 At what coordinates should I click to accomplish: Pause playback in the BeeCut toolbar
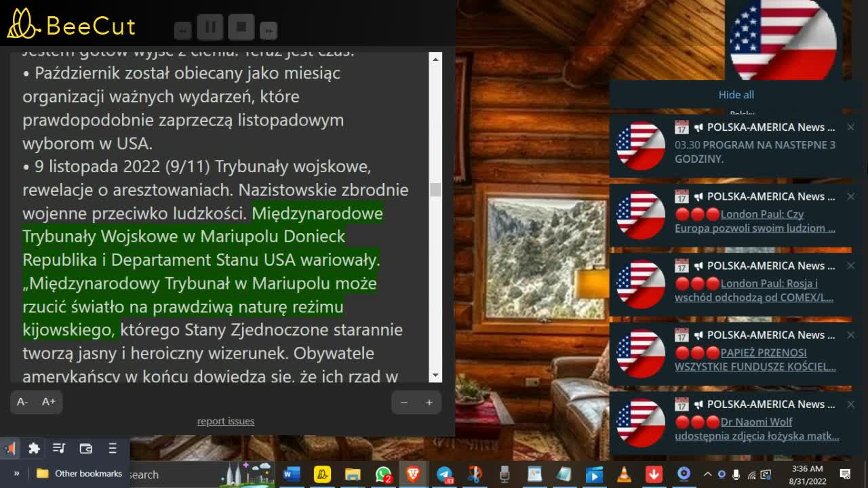click(210, 27)
